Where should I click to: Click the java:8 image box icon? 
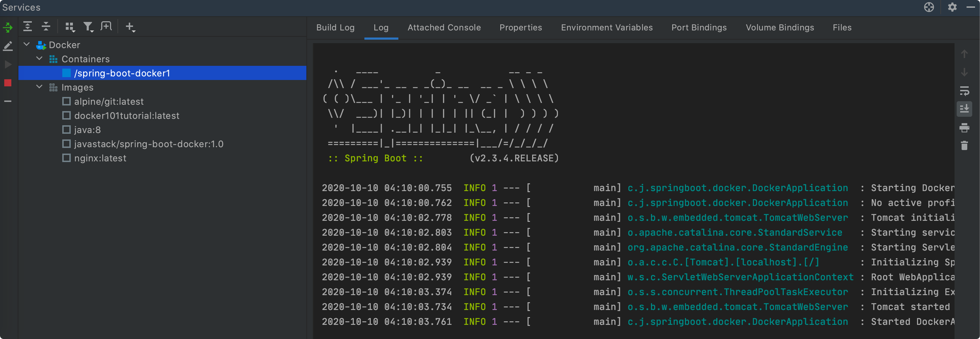tap(67, 130)
